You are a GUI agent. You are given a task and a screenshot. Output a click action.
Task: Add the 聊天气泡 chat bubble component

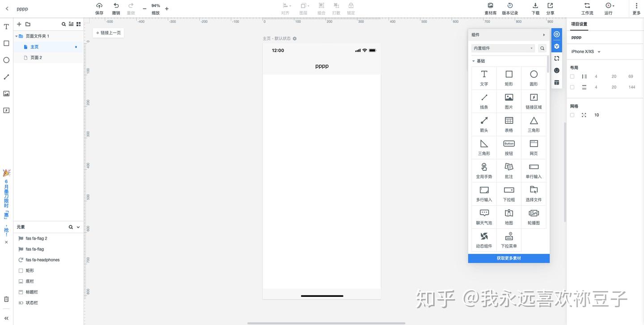484,217
